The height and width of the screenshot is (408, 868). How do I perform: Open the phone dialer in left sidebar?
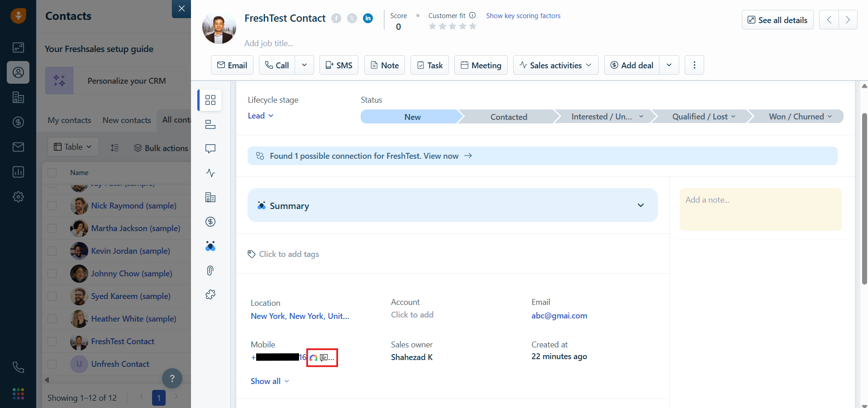pos(18,367)
